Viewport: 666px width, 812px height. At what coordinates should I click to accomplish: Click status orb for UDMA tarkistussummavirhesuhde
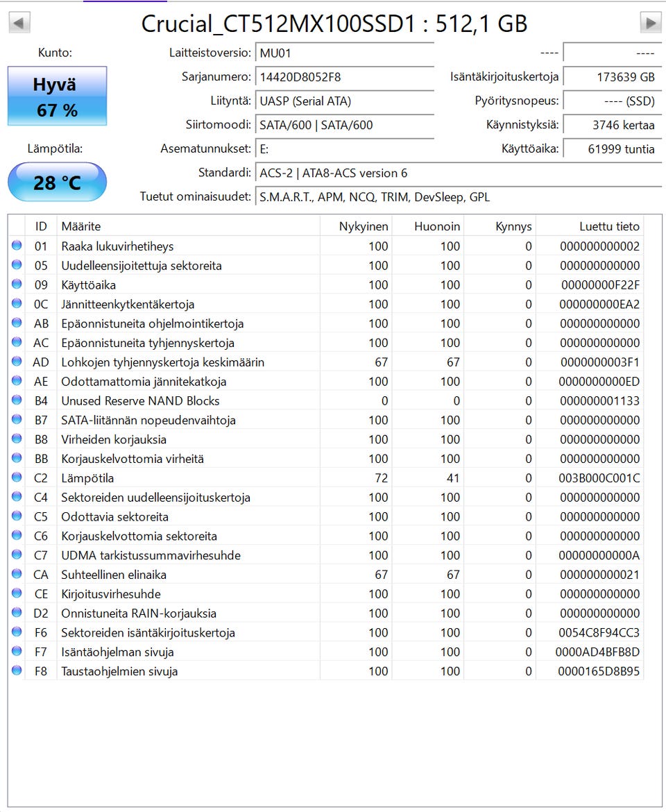[x=17, y=555]
